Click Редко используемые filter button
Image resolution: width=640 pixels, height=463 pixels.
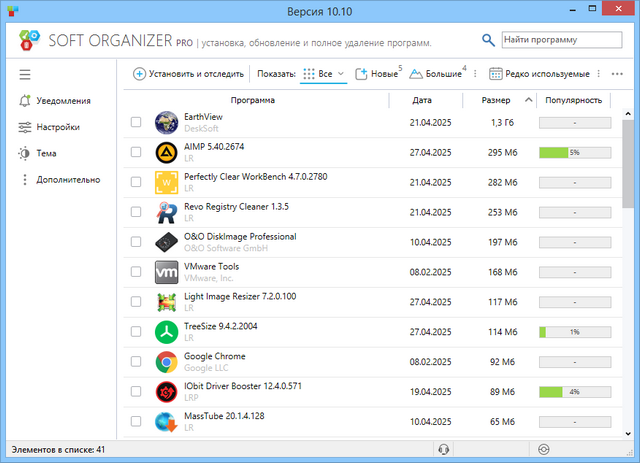(x=539, y=74)
